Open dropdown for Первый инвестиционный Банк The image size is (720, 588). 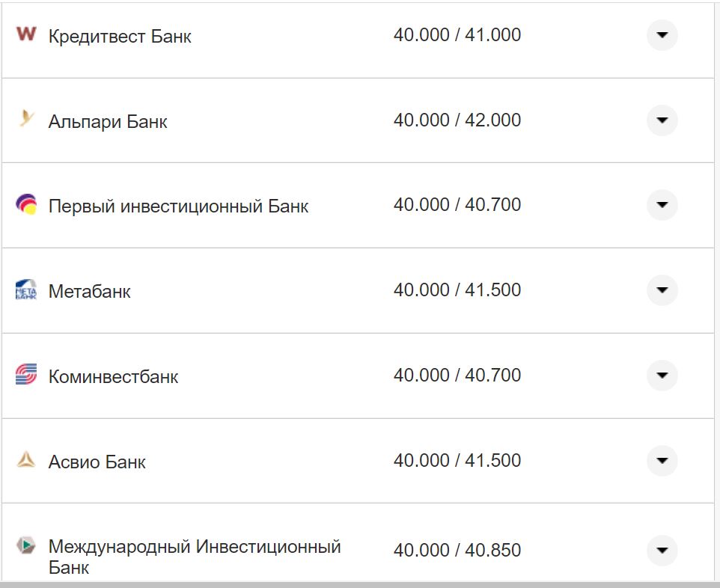662,205
